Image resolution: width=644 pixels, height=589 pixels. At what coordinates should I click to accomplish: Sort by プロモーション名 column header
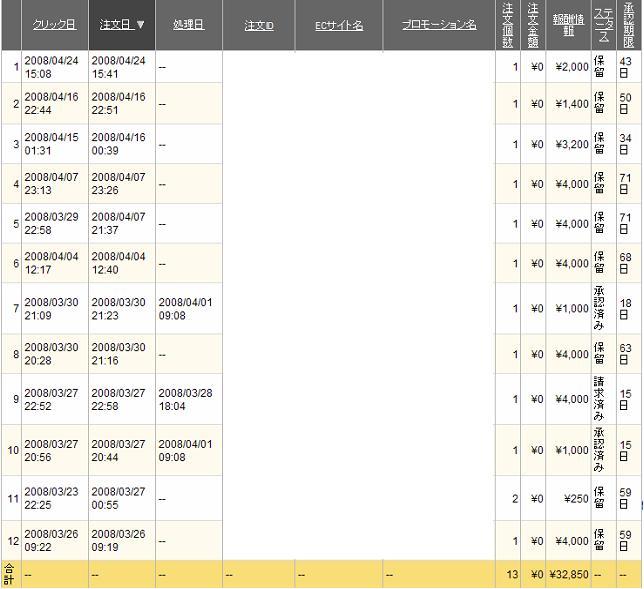tap(439, 25)
